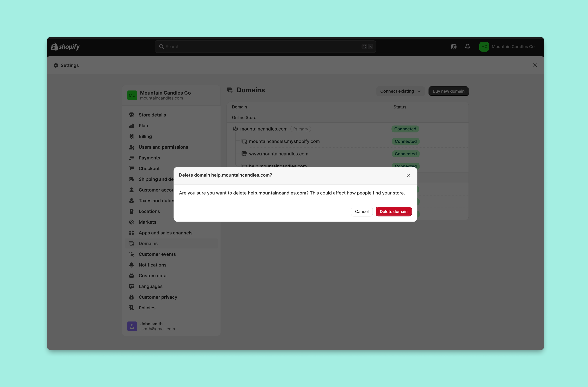Click the search magnifier icon
The image size is (588, 387).
click(161, 47)
